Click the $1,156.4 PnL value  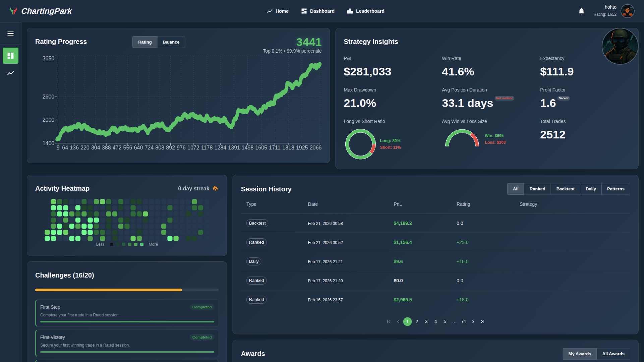click(x=403, y=242)
